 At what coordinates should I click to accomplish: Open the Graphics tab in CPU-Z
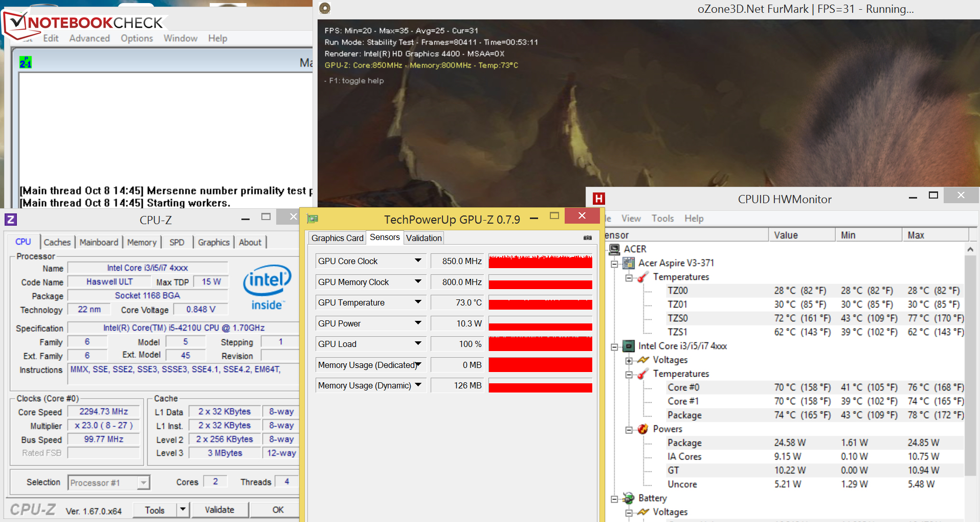coord(214,242)
